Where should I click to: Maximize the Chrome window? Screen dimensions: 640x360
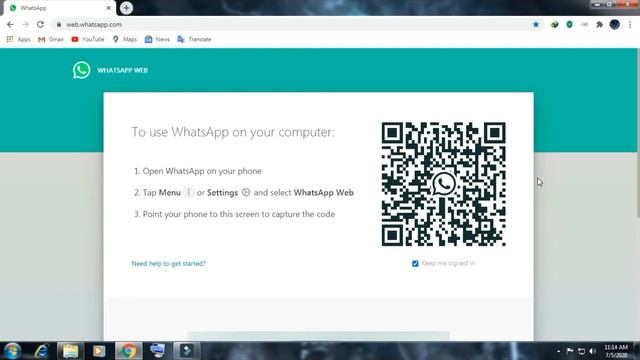point(609,4)
